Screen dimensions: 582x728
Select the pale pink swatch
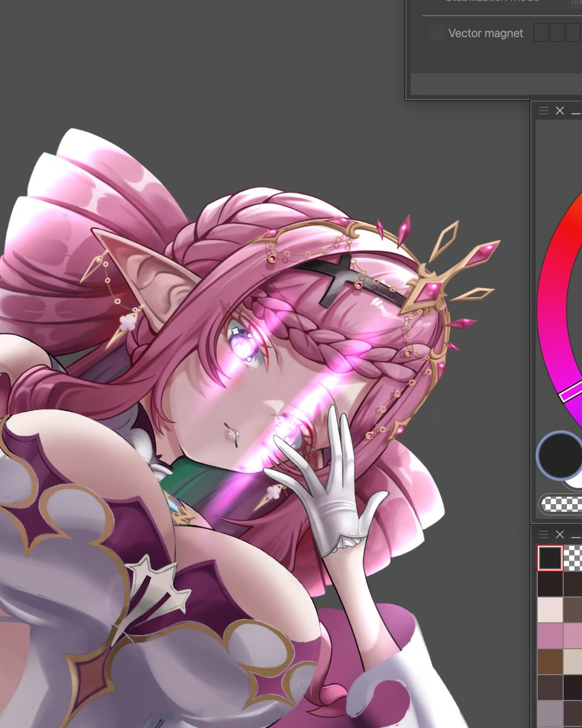point(550,610)
